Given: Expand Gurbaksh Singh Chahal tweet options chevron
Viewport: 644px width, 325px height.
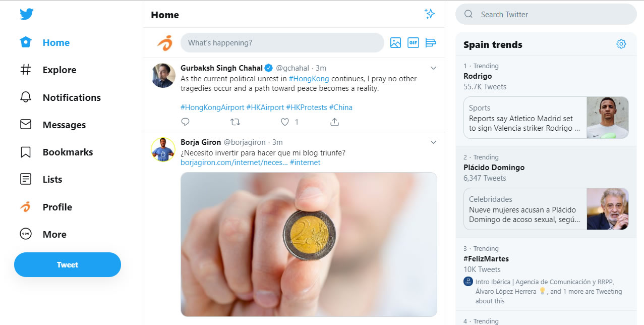Looking at the screenshot, I should tap(433, 68).
